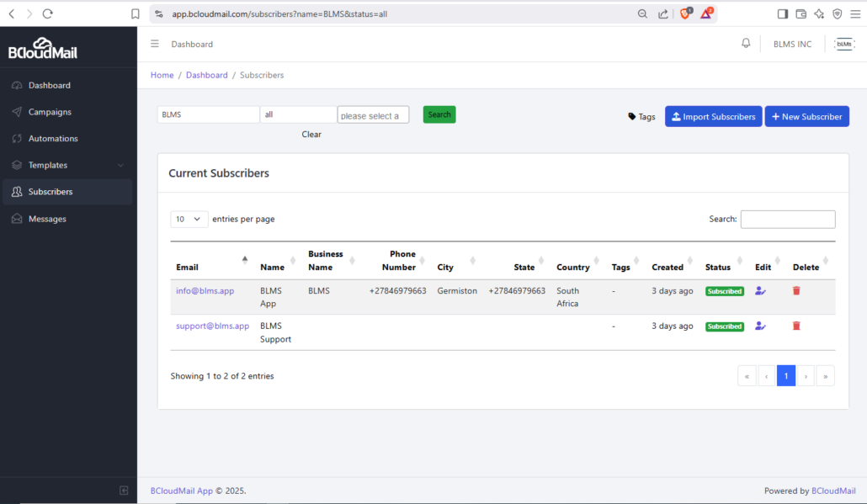Viewport: 867px width, 504px height.
Task: Click the BCloudMail logo in sidebar
Action: click(x=43, y=48)
